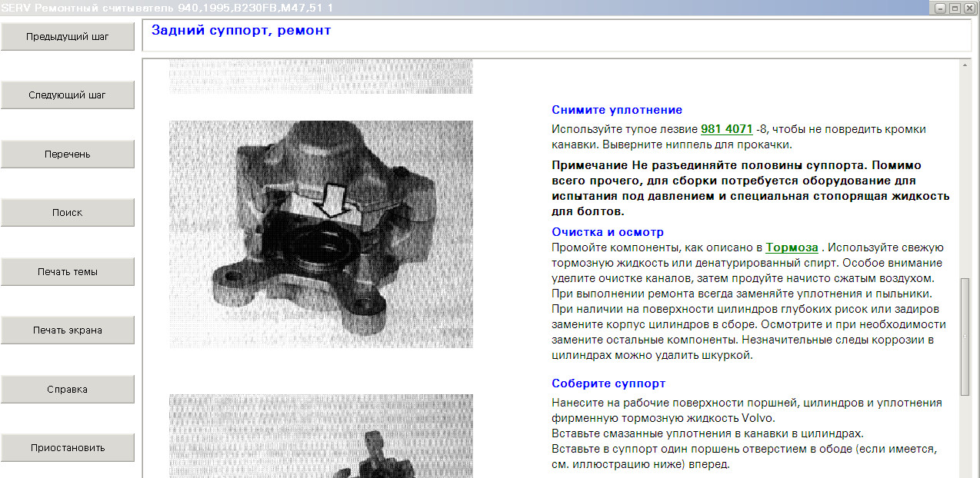
Task: Maximize the SERV window
Action: [955, 8]
